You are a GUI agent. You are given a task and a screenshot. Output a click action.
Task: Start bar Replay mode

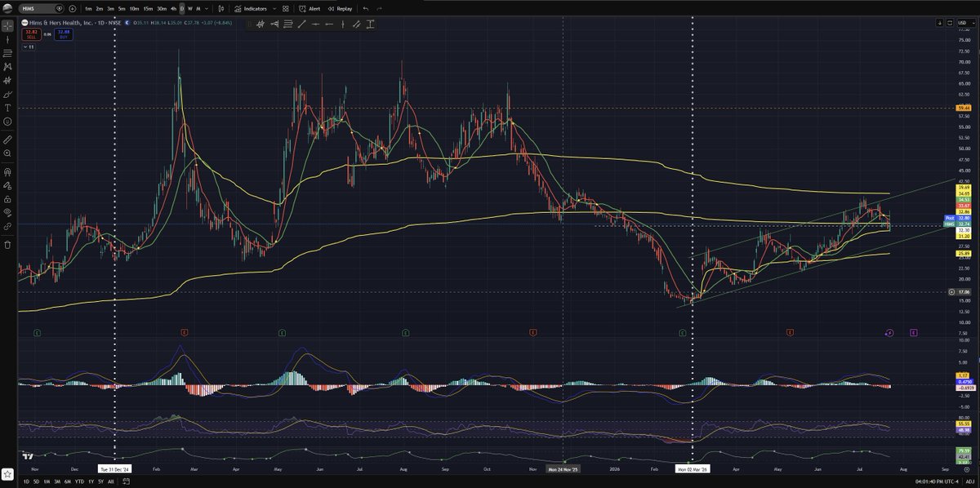pos(340,8)
